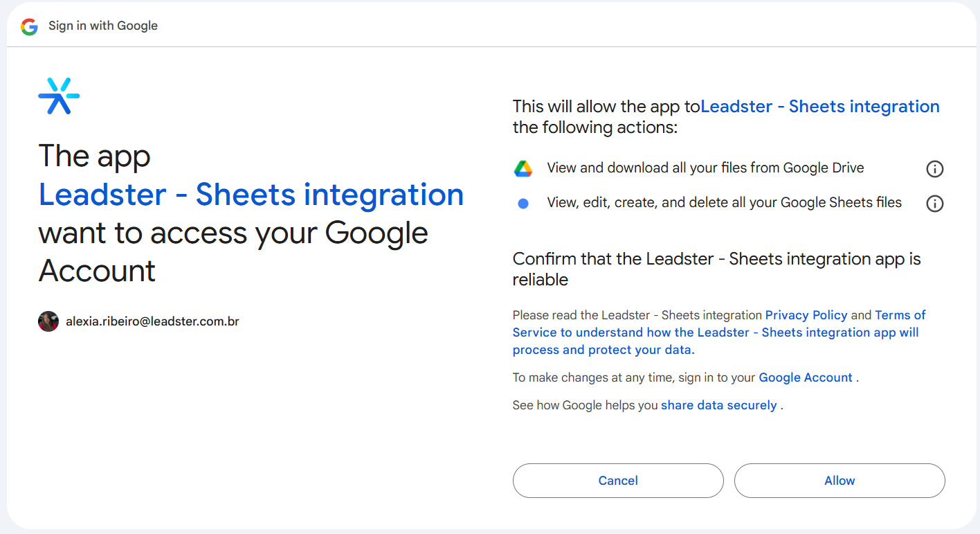The height and width of the screenshot is (534, 980).
Task: Open the share data securely link
Action: tap(718, 405)
